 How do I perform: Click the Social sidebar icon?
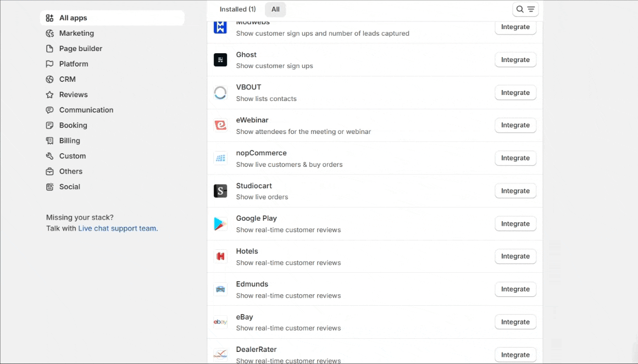coord(49,187)
